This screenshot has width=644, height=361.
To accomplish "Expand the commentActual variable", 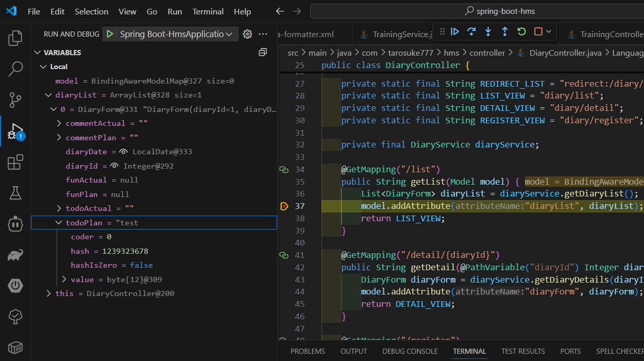I will click(x=59, y=124).
